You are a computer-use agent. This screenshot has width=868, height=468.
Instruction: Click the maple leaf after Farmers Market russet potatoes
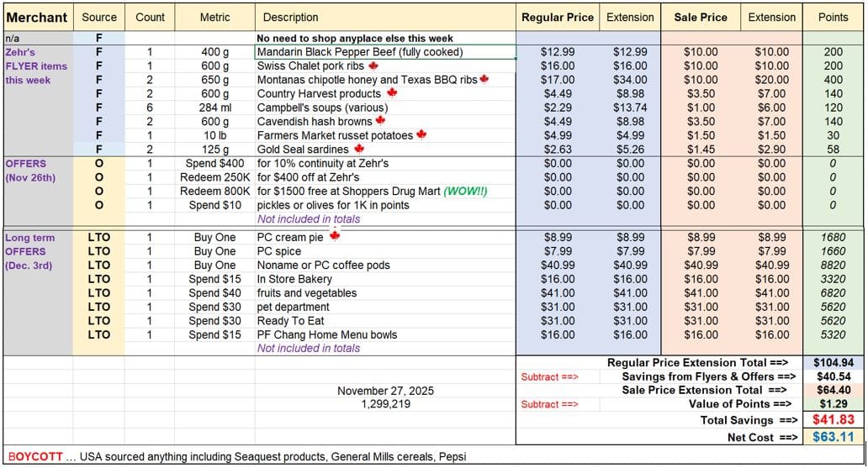coord(421,134)
